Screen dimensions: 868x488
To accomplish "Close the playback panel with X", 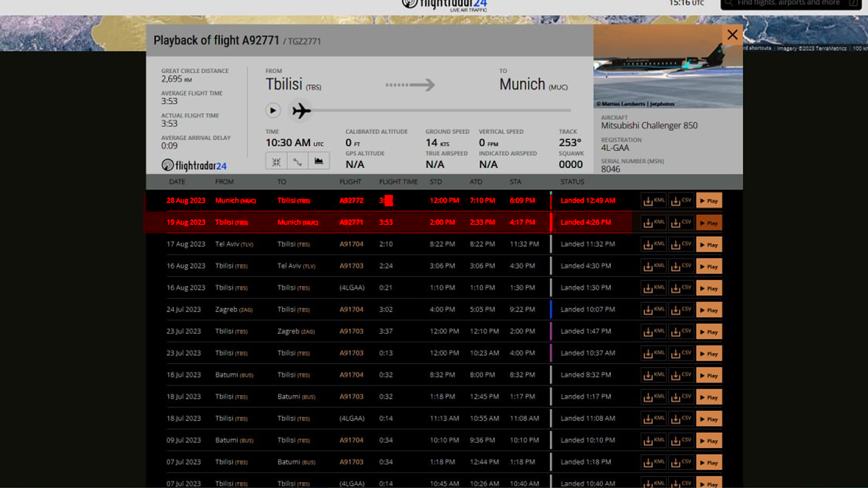I will [x=732, y=35].
